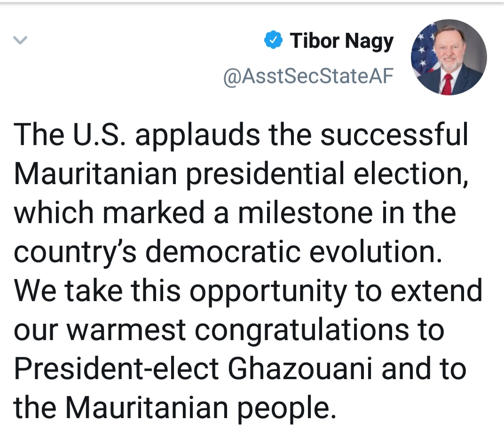The height and width of the screenshot is (436, 504).
Task: Click the blue verified badge icon
Action: pyautogui.click(x=273, y=41)
